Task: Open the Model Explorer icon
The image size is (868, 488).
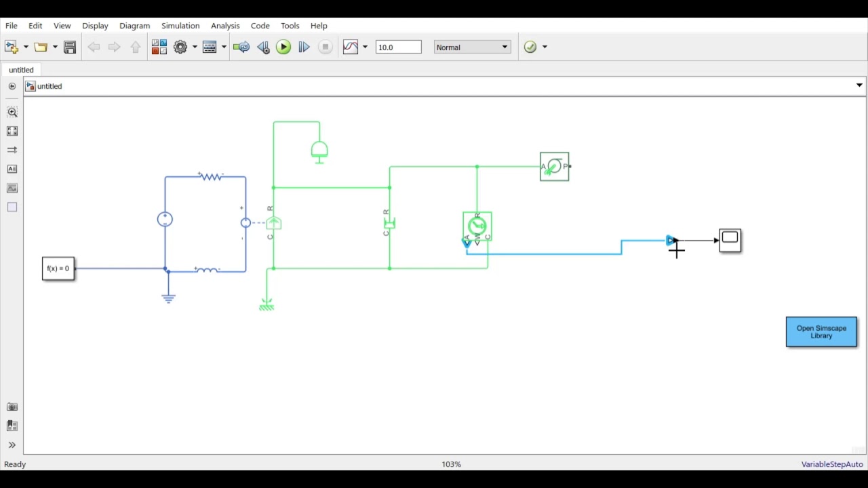Action: pos(210,47)
